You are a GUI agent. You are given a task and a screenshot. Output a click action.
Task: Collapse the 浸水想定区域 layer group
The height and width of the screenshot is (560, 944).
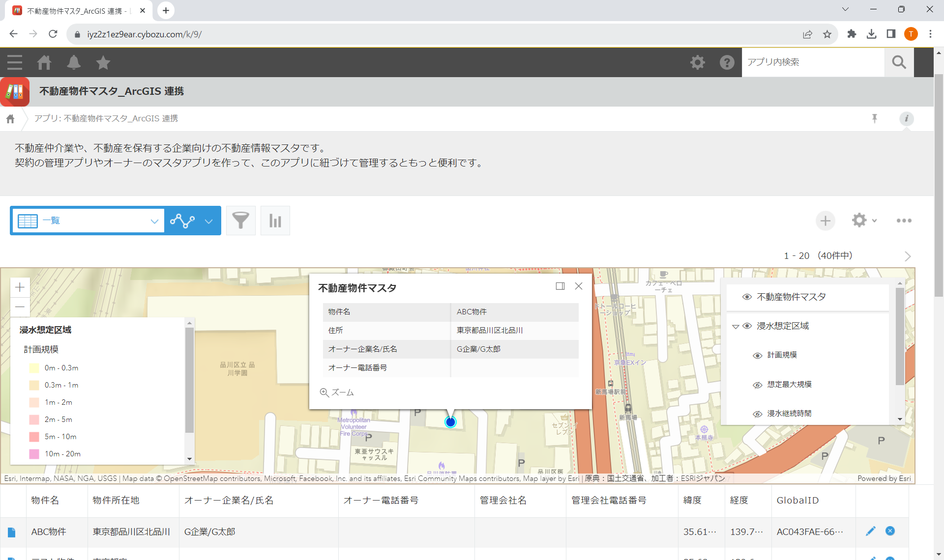[x=736, y=326]
